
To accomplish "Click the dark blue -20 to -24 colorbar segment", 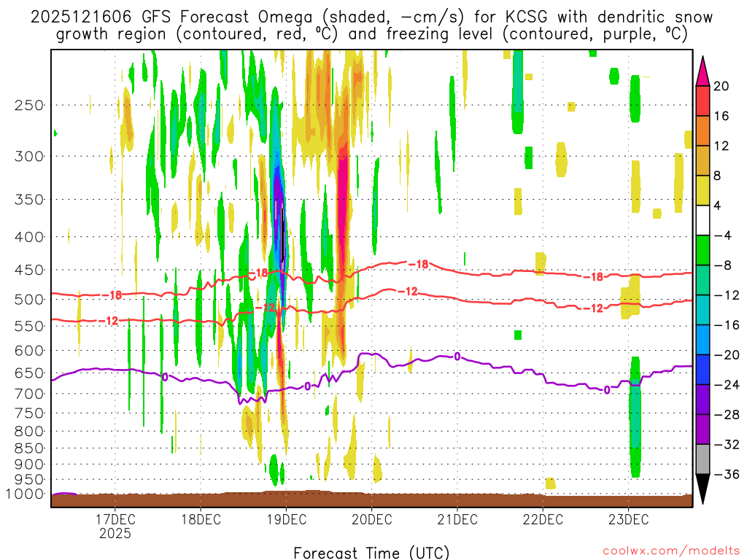I will coord(703,370).
